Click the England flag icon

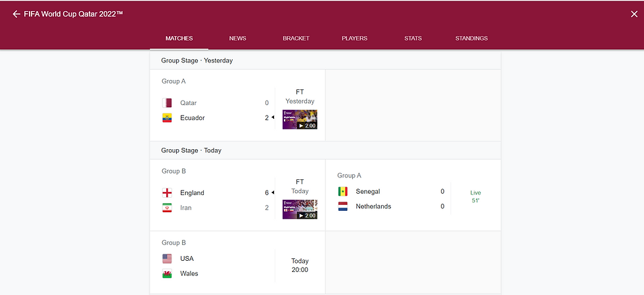(167, 193)
